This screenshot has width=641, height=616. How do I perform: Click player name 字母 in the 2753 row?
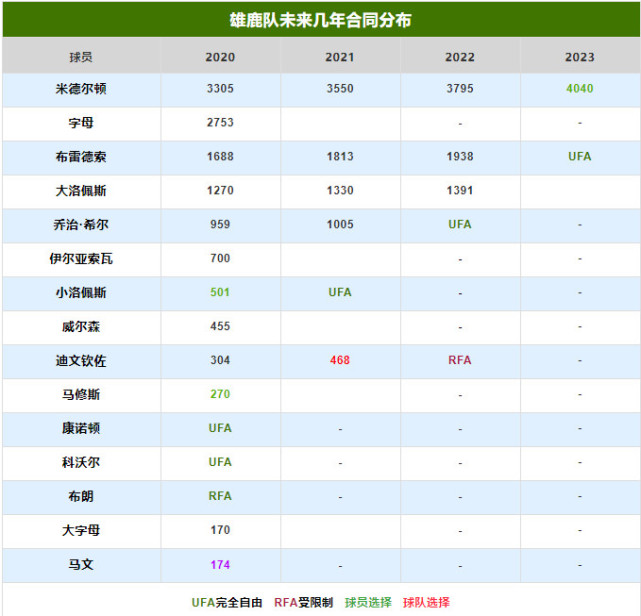pyautogui.click(x=81, y=123)
